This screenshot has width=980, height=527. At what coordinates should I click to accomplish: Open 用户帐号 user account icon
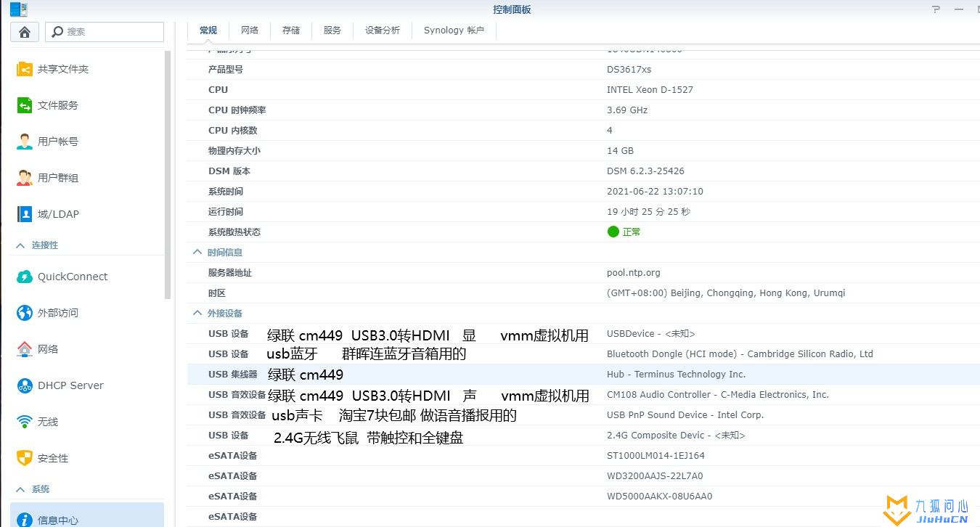(25, 142)
